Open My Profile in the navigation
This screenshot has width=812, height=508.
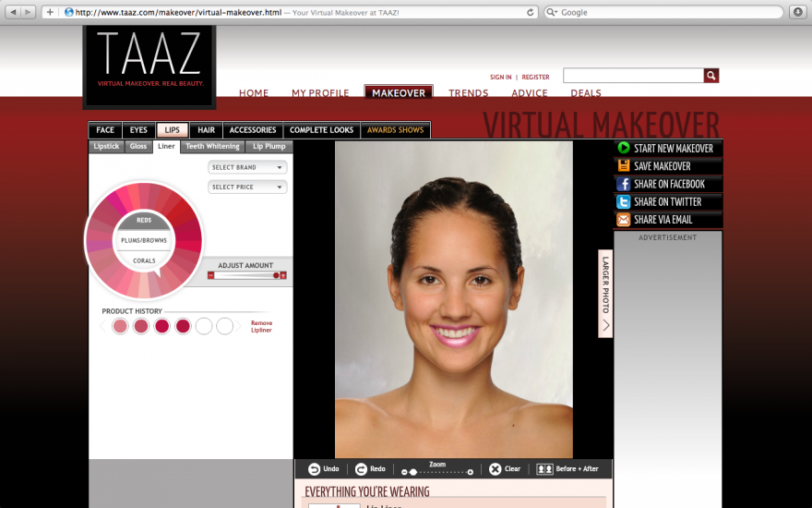coord(320,92)
